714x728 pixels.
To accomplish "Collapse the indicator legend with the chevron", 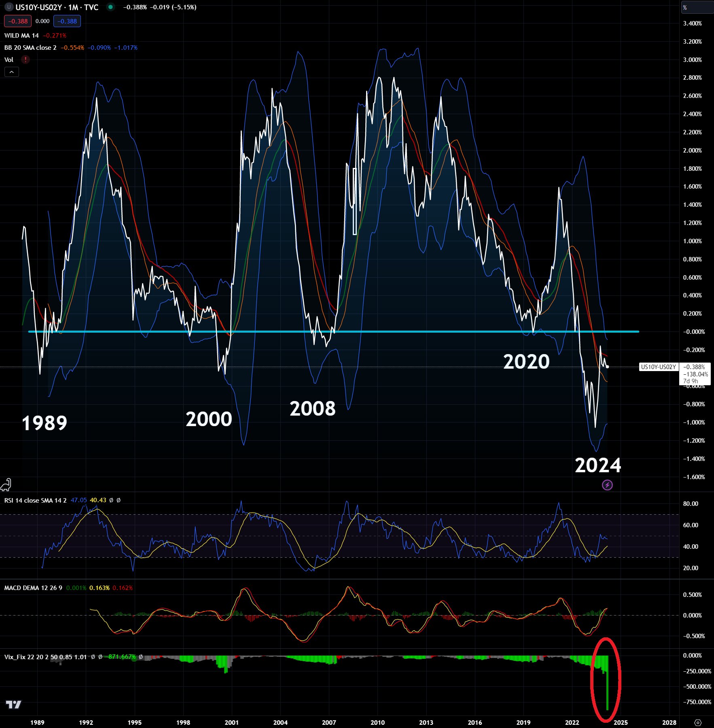I will pos(12,72).
